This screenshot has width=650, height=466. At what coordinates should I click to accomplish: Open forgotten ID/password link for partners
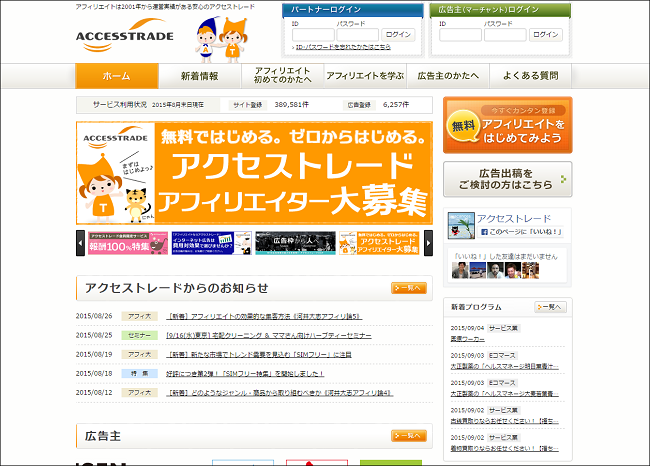(343, 47)
